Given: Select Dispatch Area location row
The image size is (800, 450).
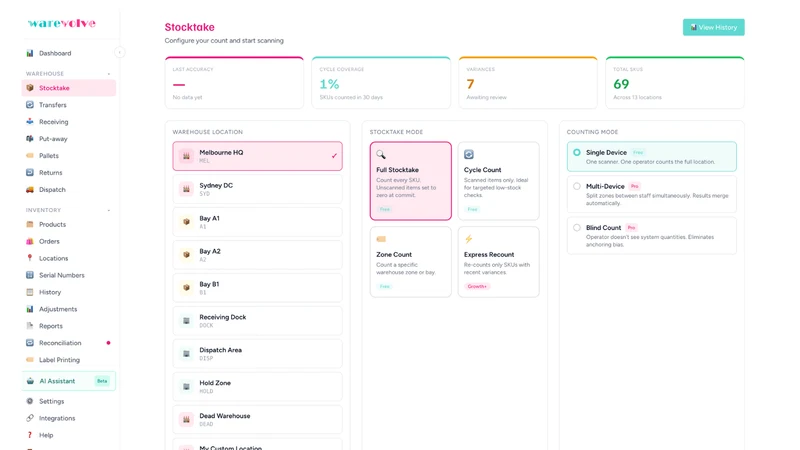Looking at the screenshot, I should (x=258, y=354).
